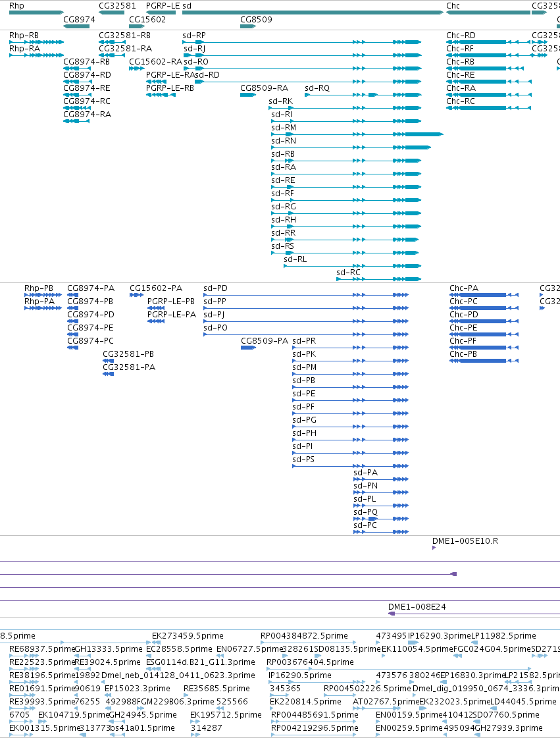Select the CG8509 gene label

pos(256,19)
